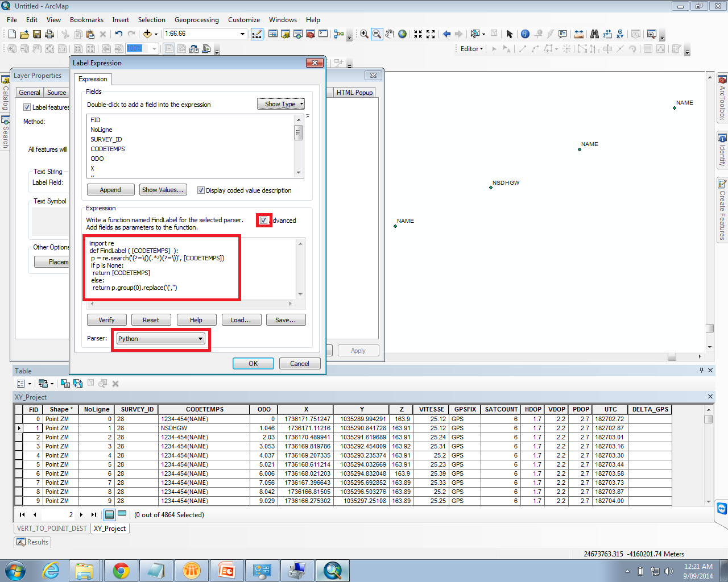Screen dimensions: 728x582
Task: Click the ODO column header in table
Action: click(264, 409)
